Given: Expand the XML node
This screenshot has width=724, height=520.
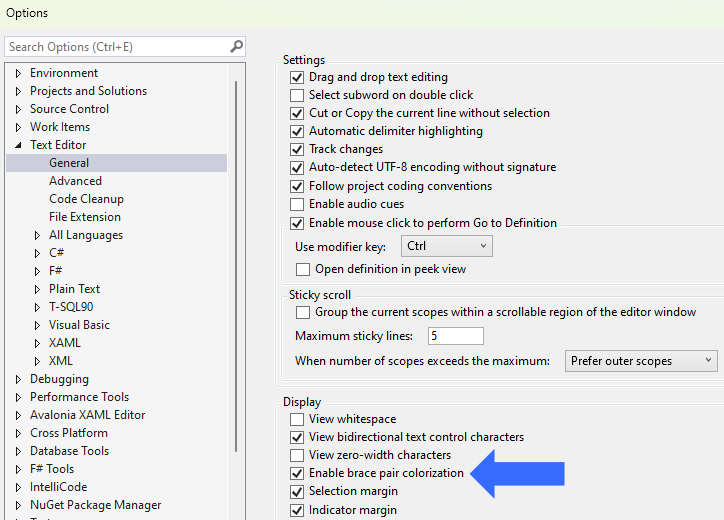Looking at the screenshot, I should (x=37, y=362).
